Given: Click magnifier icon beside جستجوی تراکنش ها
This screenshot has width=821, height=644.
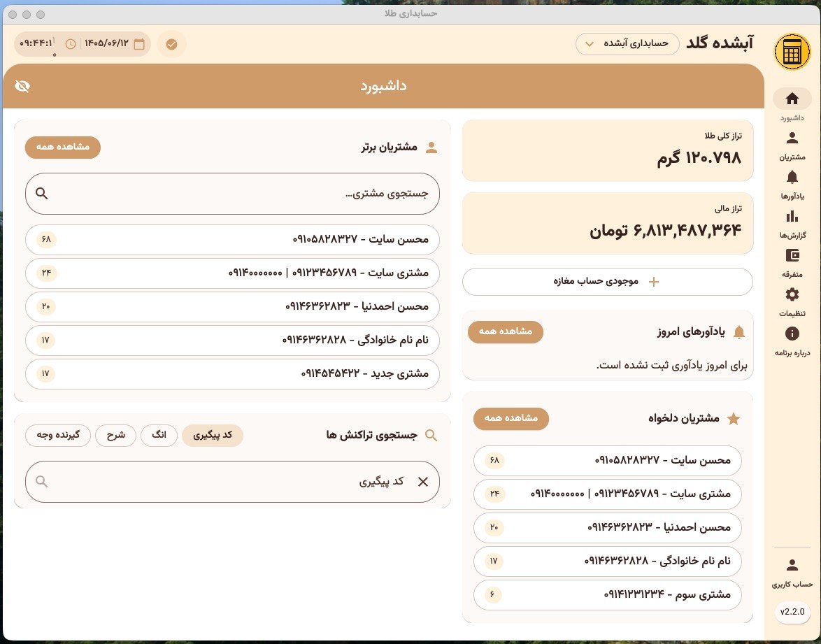Looking at the screenshot, I should tap(431, 436).
